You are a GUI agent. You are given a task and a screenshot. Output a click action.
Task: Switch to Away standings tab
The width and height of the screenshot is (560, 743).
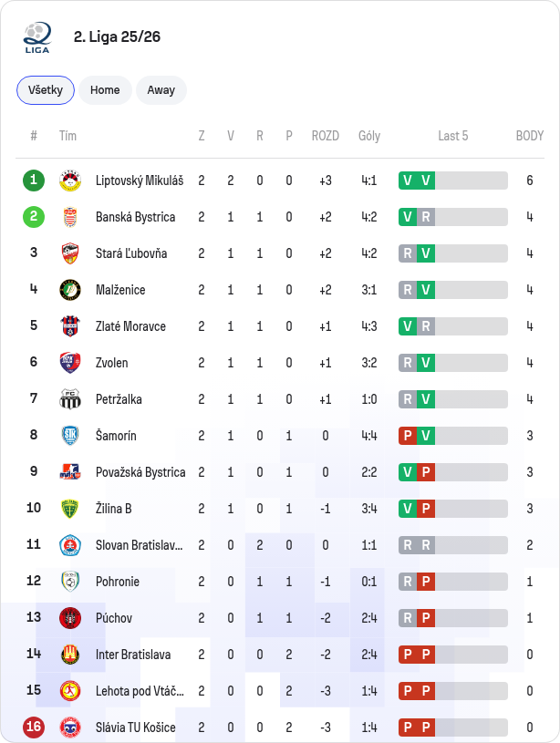(161, 90)
